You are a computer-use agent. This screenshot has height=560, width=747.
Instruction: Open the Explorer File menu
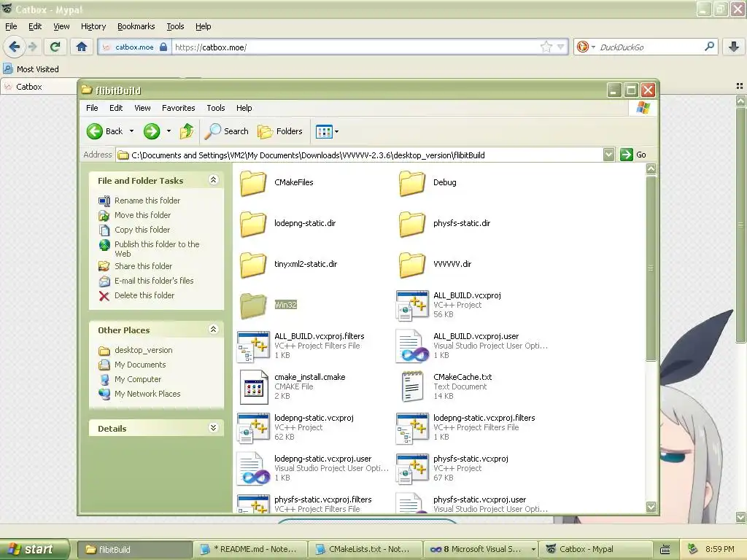coord(92,108)
